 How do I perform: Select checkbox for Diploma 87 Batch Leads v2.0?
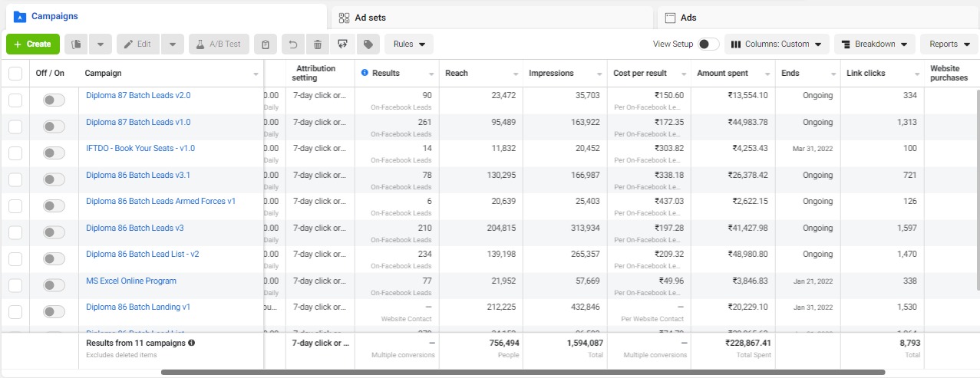(15, 100)
